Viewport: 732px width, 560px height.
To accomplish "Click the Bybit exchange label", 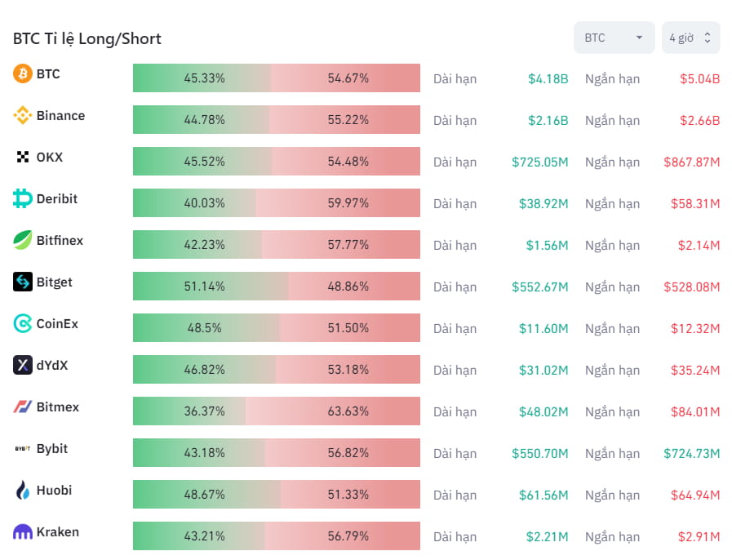I will 54,448.
